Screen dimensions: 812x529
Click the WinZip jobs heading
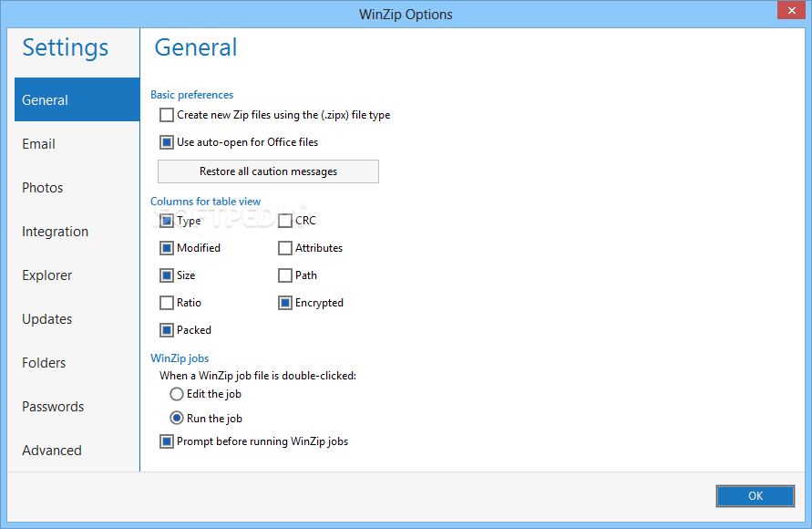[180, 358]
